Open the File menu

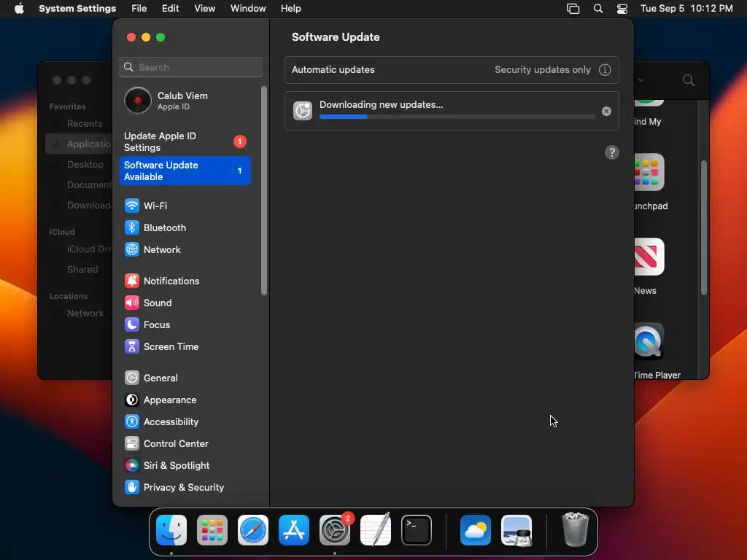(139, 9)
